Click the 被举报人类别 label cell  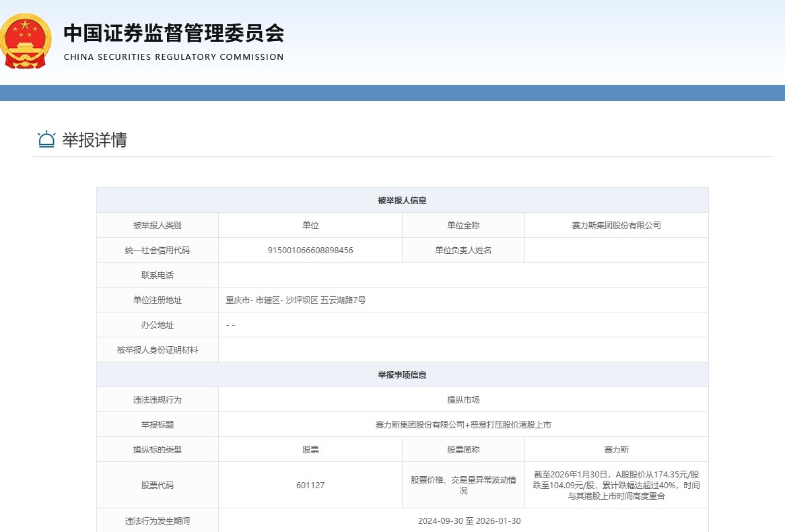tap(157, 226)
